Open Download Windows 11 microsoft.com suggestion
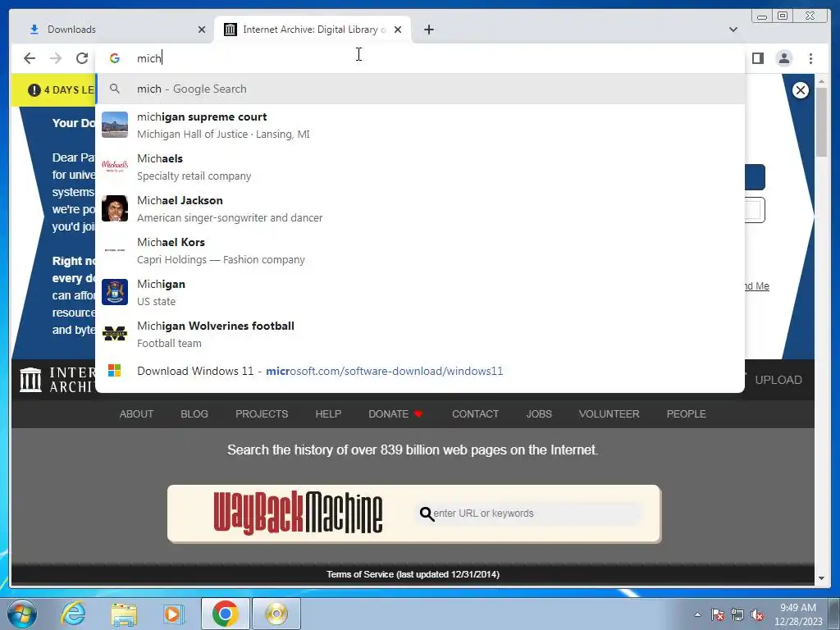This screenshot has width=840, height=630. click(x=420, y=371)
